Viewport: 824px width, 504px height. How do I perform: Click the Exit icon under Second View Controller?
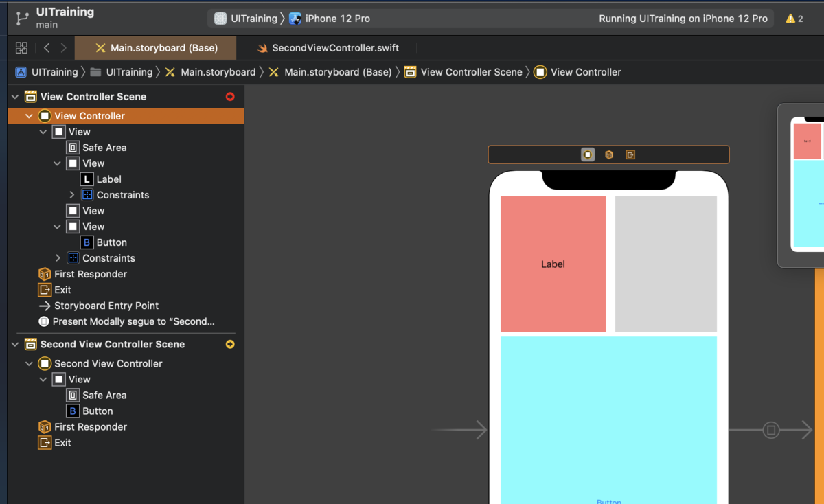click(45, 443)
